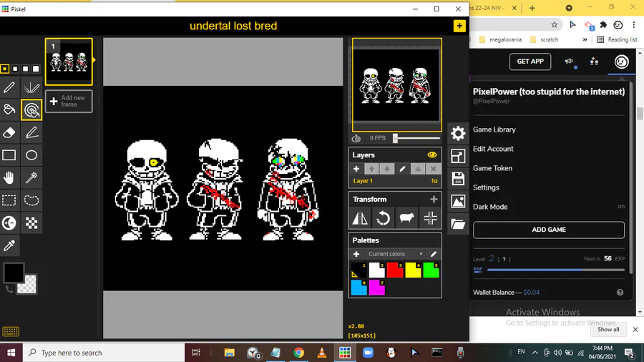Select the Color picker eyedropper tool

pyautogui.click(x=9, y=245)
